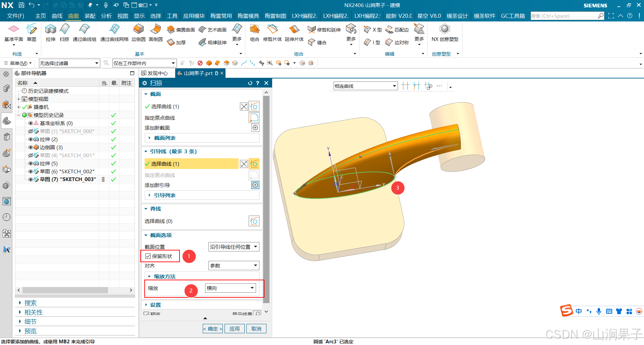Toggle visibility of 基准坐标系 (0)
This screenshot has height=345, width=644.
31,123
